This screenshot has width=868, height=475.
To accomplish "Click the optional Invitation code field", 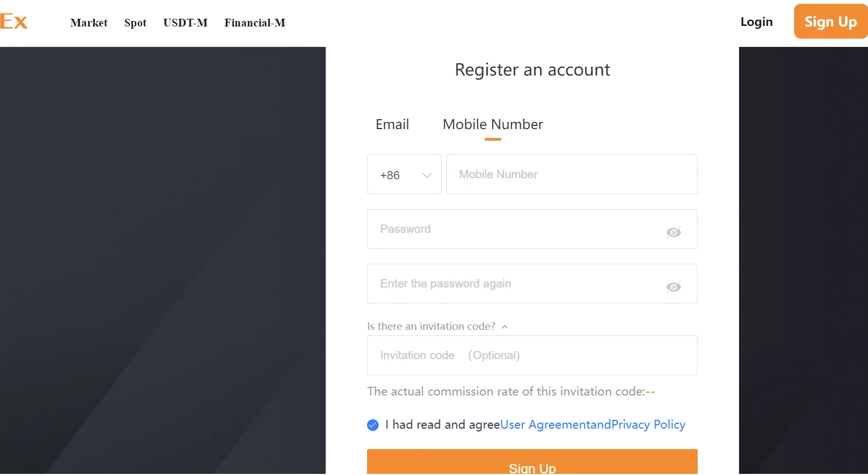I will click(x=532, y=355).
